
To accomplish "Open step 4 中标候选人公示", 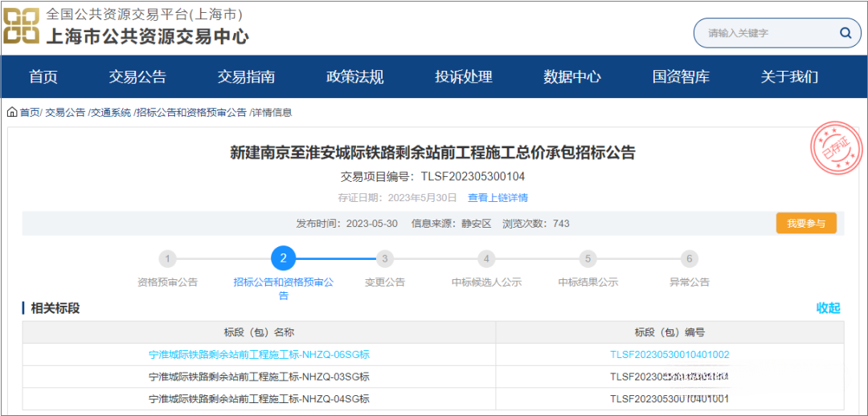I will 485,259.
